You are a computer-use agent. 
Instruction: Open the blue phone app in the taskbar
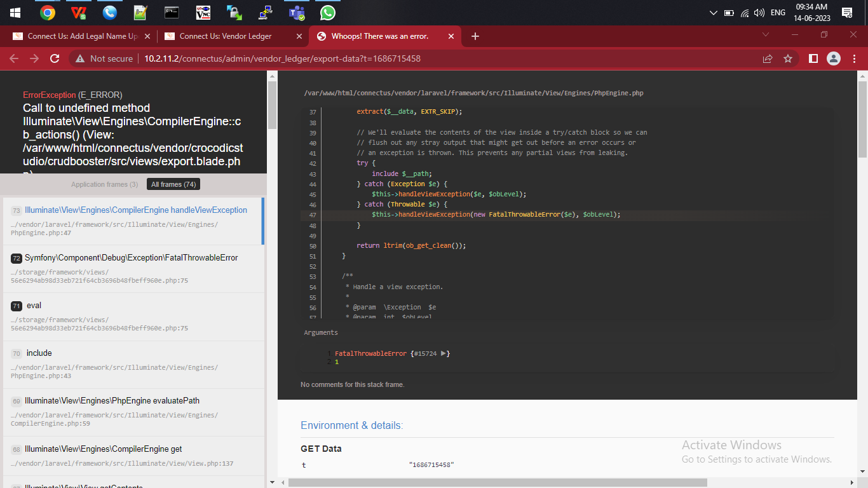110,12
